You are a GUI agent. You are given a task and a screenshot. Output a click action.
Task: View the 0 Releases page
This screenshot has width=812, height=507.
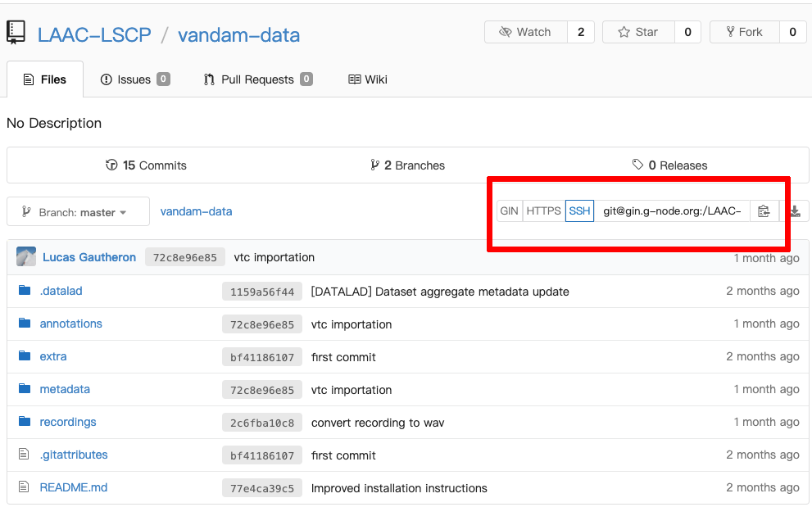click(669, 165)
